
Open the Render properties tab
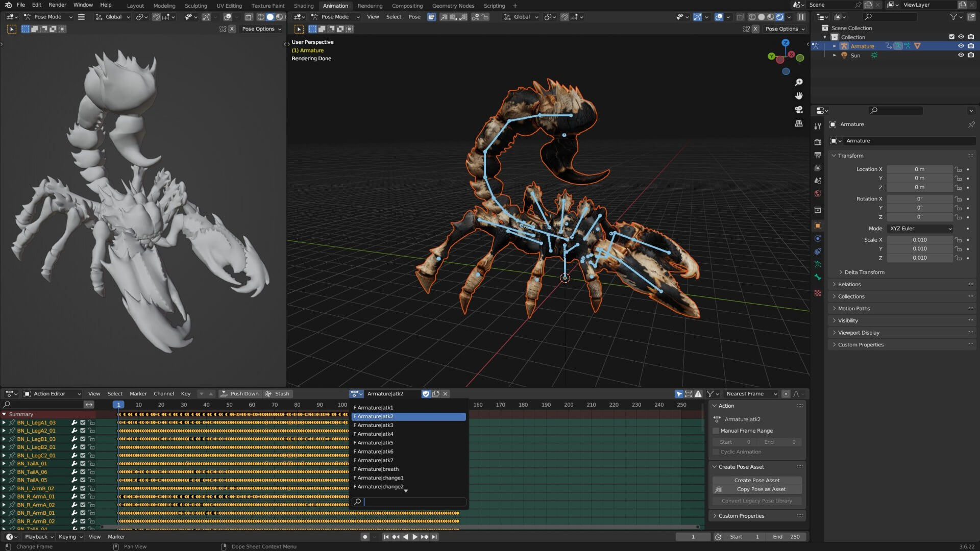tap(818, 142)
